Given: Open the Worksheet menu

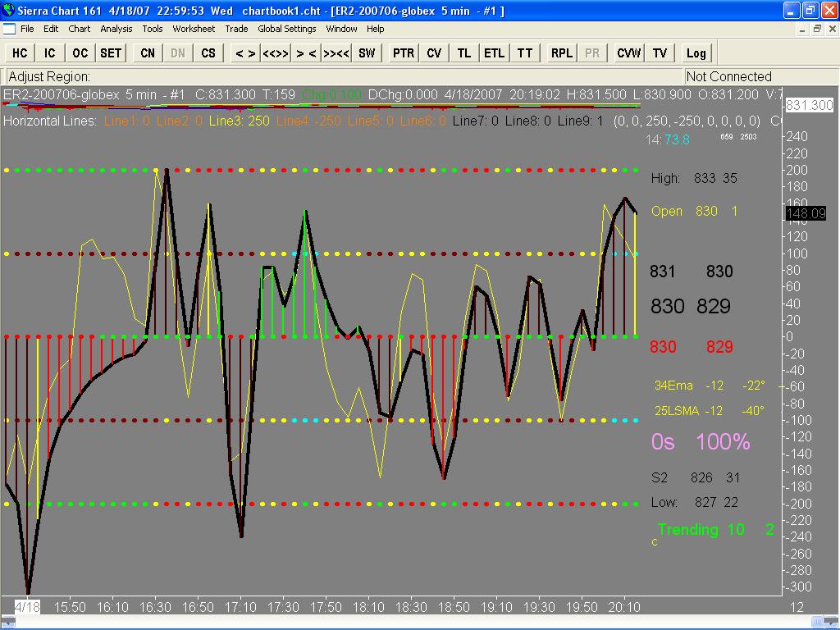Looking at the screenshot, I should [x=194, y=29].
